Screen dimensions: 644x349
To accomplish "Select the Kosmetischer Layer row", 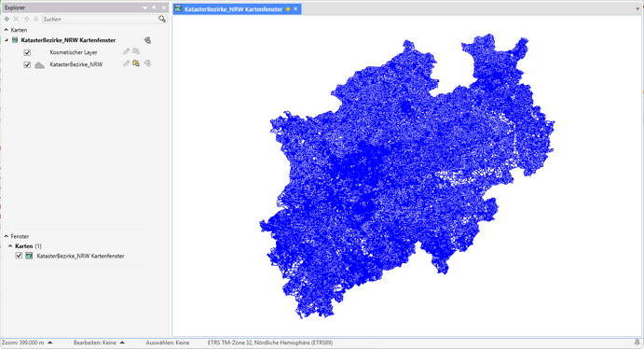I will [74, 52].
